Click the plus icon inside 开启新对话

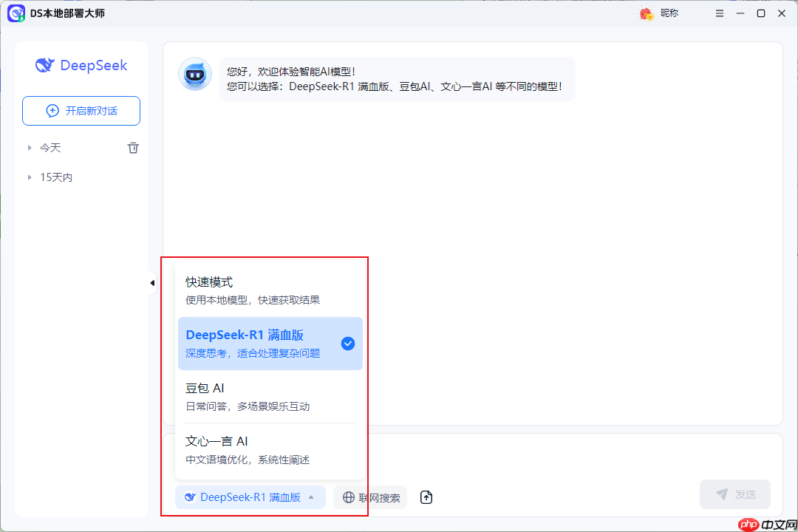(52, 110)
